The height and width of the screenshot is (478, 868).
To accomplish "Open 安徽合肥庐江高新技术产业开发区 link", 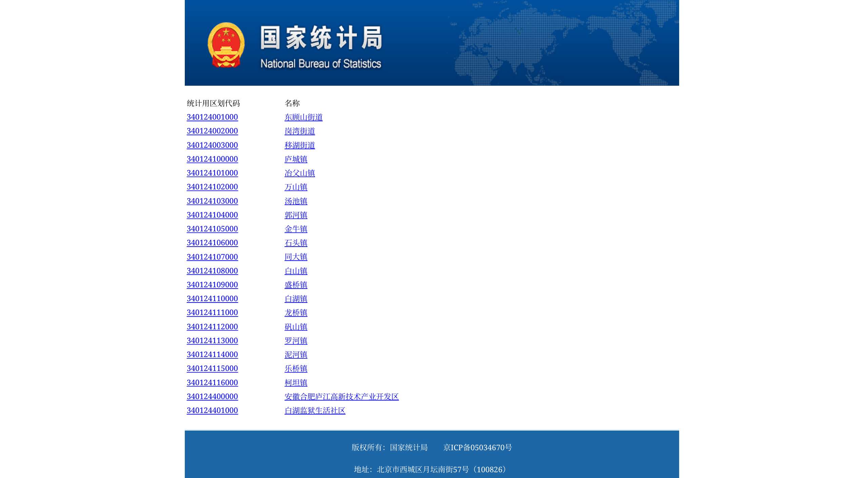I will (341, 397).
